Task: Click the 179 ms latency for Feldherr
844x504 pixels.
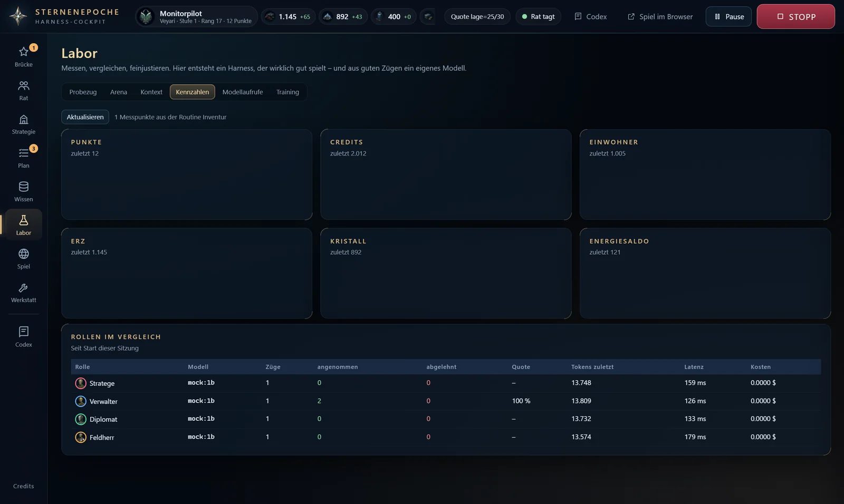Action: click(695, 437)
